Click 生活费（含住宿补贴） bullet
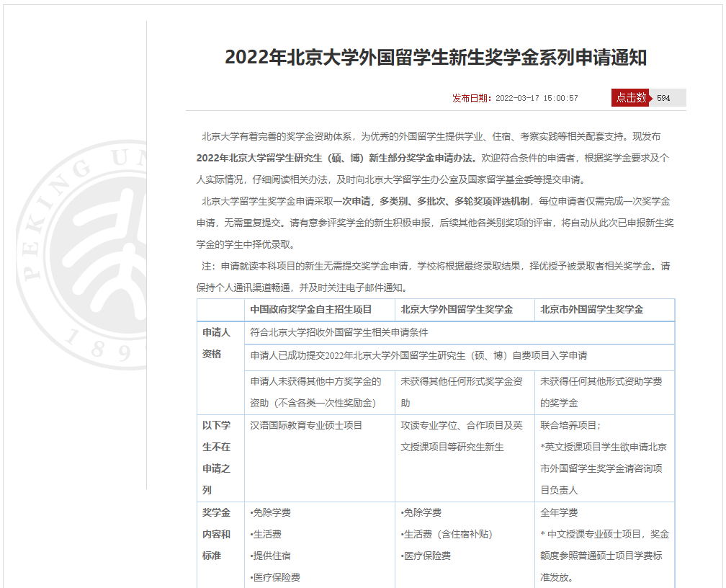The height and width of the screenshot is (588, 726). point(447,534)
